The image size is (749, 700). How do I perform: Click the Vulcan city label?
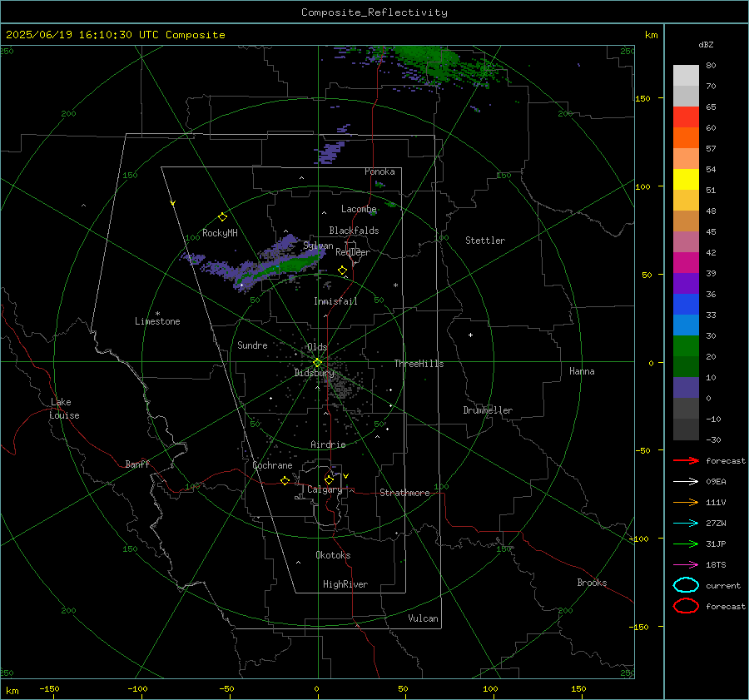coord(423,618)
